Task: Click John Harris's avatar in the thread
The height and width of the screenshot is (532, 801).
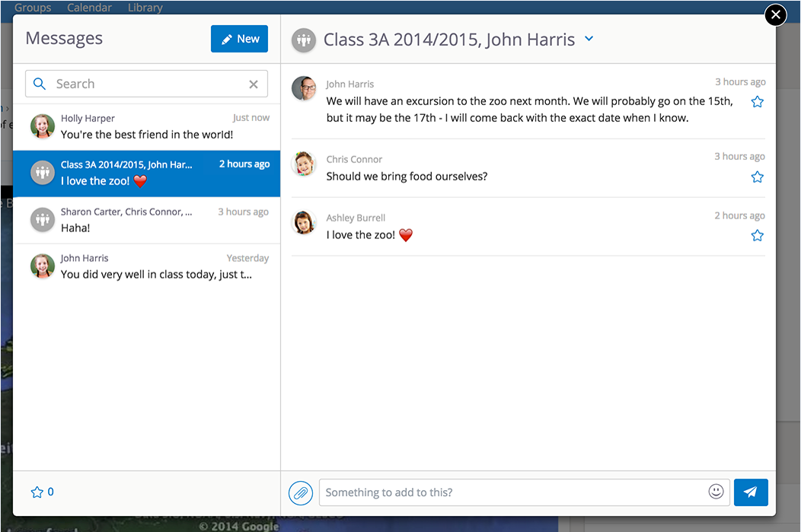Action: click(305, 89)
